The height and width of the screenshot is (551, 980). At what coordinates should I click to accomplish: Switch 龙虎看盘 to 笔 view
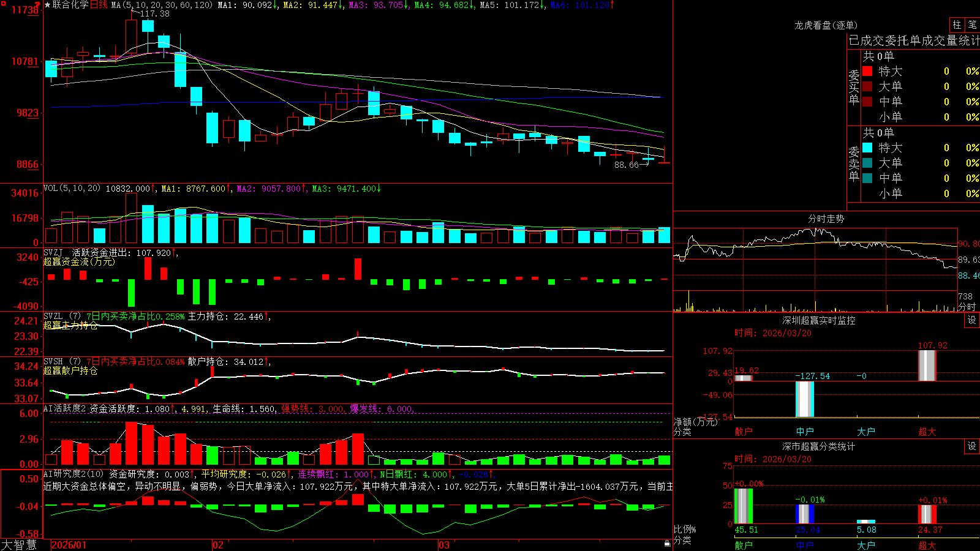click(972, 24)
